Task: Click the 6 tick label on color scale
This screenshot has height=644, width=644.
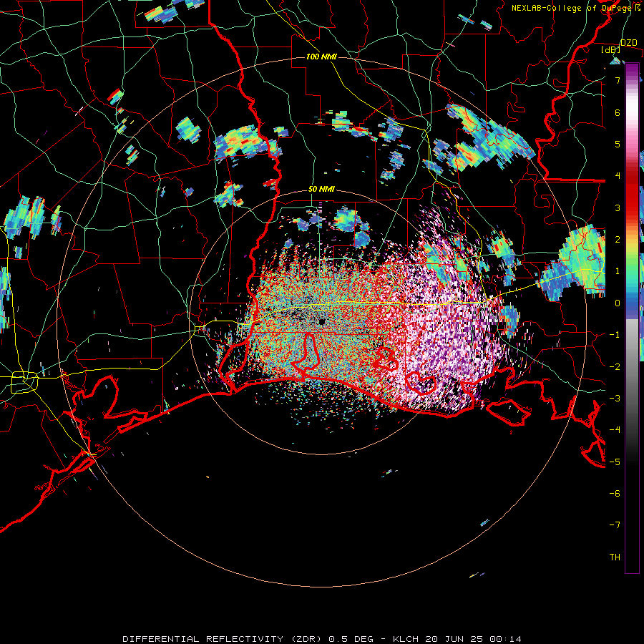Action: (618, 112)
